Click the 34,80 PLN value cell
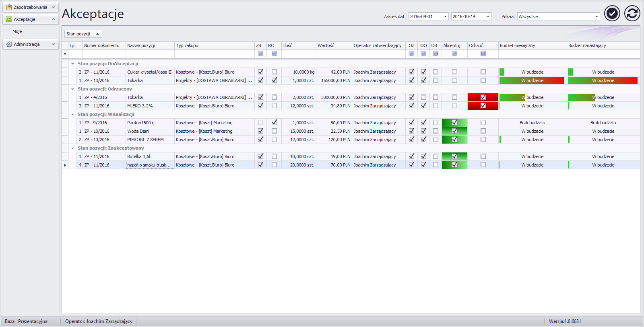 [x=334, y=106]
